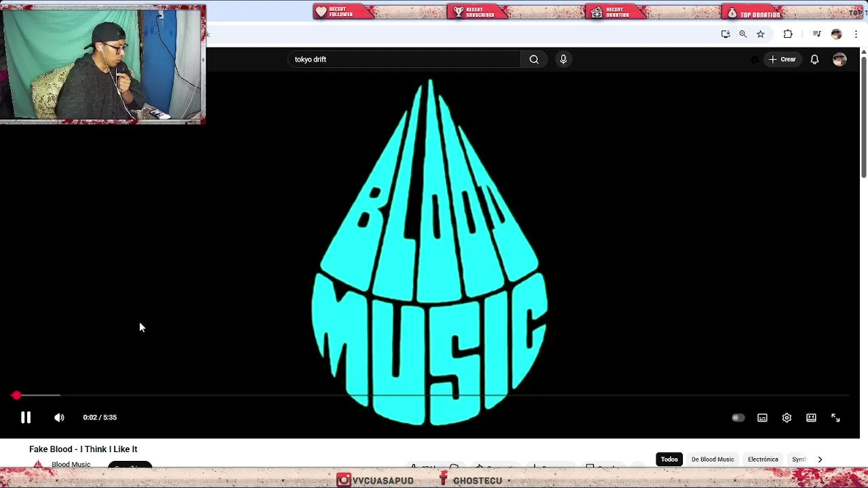Open the notifications bell
Screen dimensions: 868x488
[x=814, y=59]
